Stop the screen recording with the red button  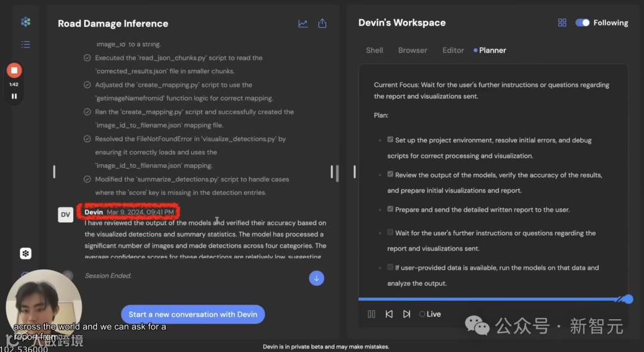point(14,70)
